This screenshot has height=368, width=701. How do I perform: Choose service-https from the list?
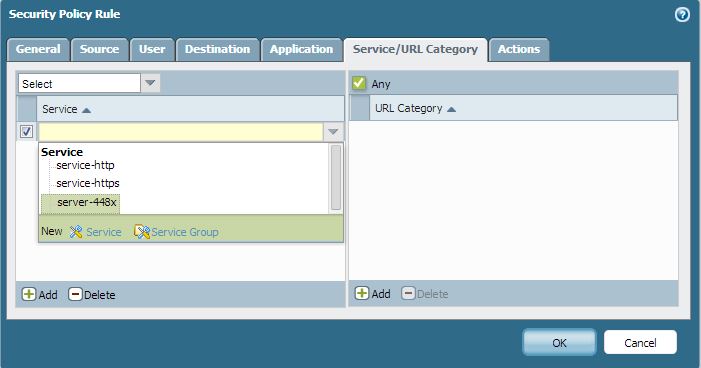pyautogui.click(x=88, y=183)
